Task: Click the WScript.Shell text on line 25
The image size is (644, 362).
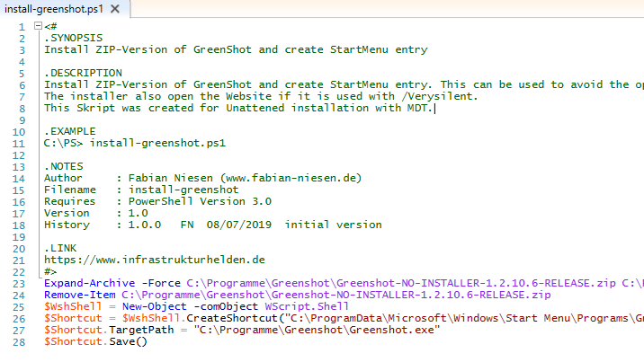Action: click(308, 306)
